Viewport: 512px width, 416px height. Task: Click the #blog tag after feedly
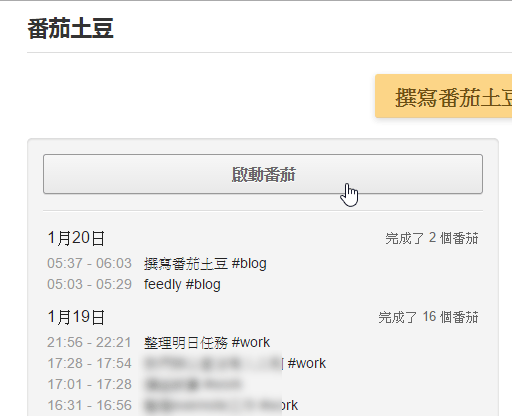[x=203, y=285]
